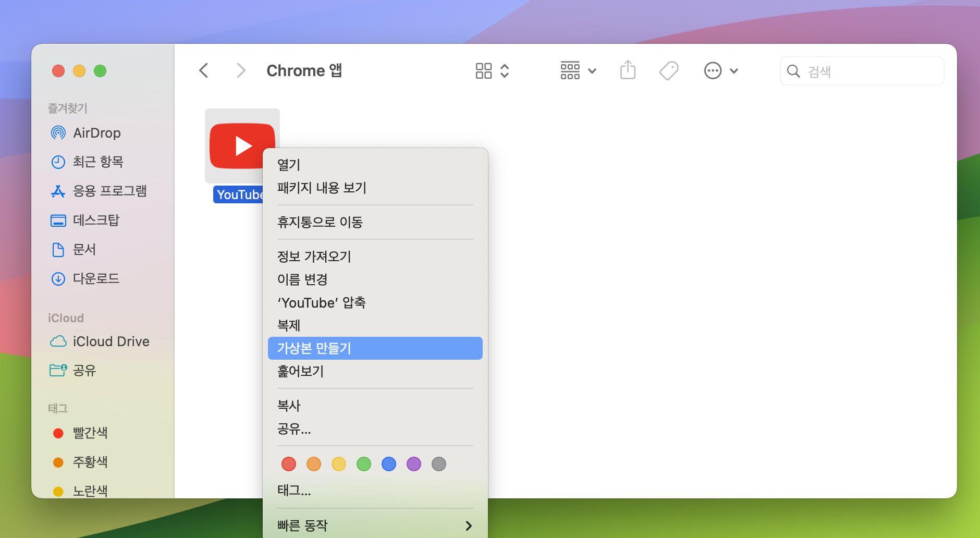
Task: Choose 가상본 만들기 menu item
Action: [375, 348]
